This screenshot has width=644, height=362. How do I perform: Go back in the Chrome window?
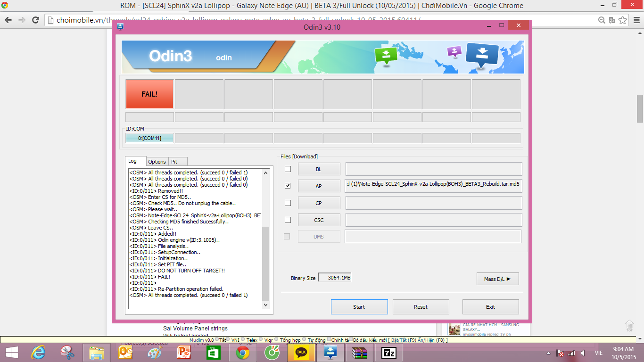click(x=8, y=20)
